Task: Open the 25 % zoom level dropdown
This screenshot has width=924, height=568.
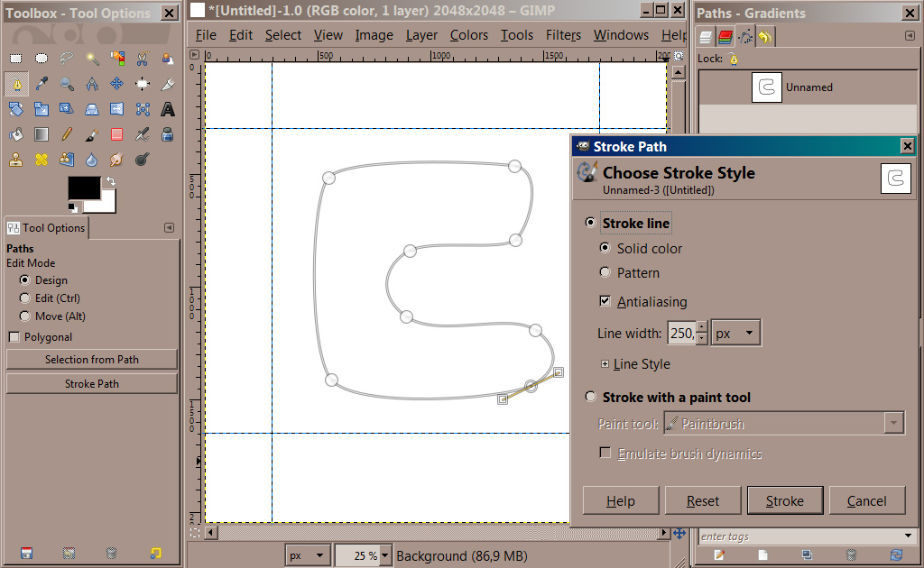Action: coord(385,555)
